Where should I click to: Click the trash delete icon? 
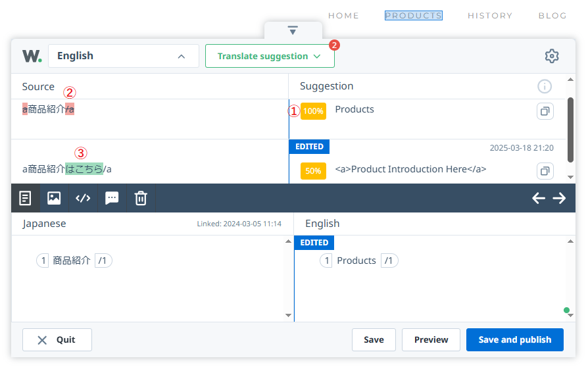[x=141, y=198]
